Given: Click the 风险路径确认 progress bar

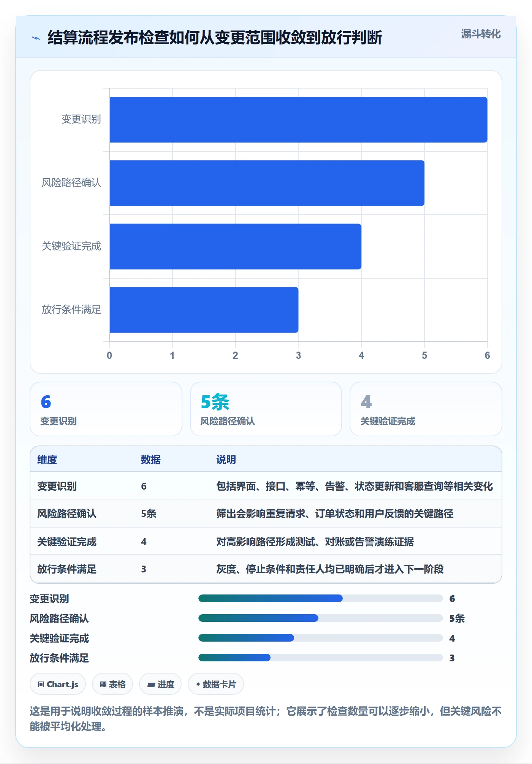Looking at the screenshot, I should [321, 618].
